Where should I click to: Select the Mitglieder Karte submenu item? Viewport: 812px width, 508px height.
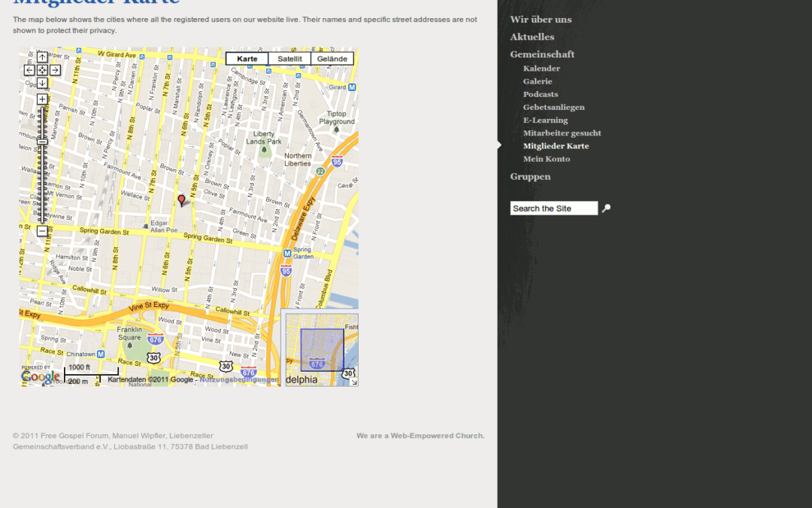(556, 146)
